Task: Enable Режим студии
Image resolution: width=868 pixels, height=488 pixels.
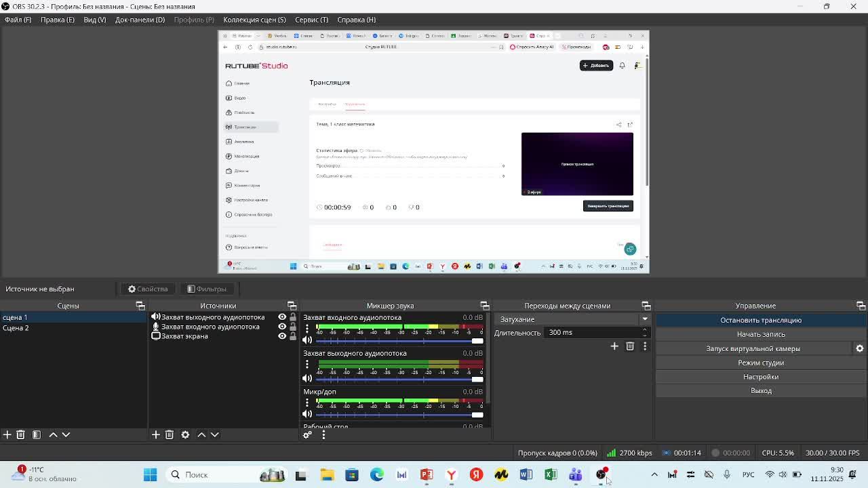Action: (761, 363)
